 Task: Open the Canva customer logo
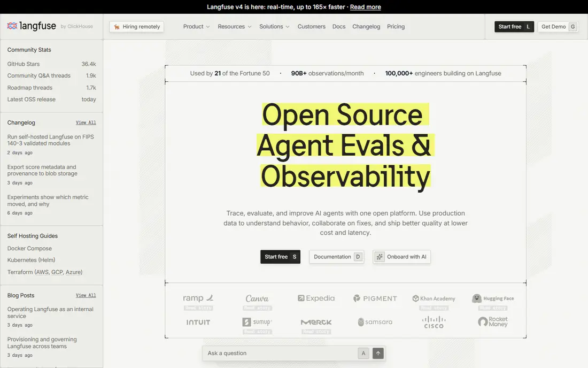(x=257, y=298)
